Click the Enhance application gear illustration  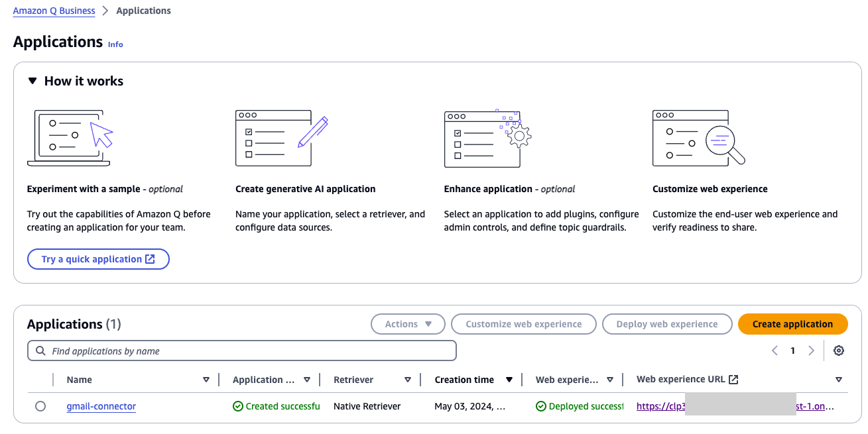pyautogui.click(x=487, y=138)
